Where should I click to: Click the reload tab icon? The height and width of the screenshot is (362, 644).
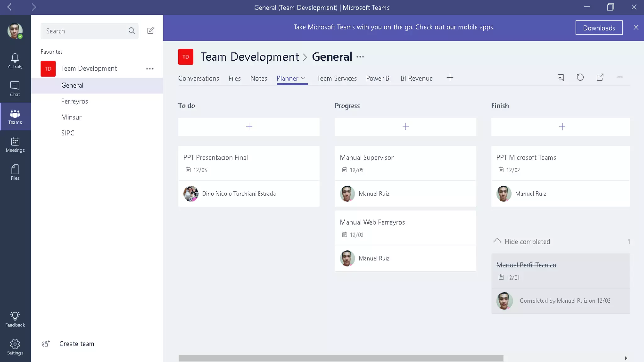(x=580, y=77)
